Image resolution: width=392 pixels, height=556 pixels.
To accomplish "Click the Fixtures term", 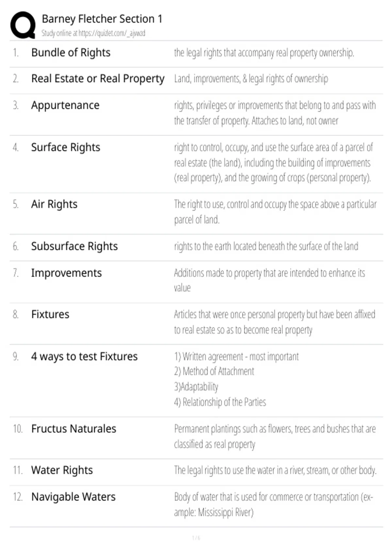I will coord(50,315).
